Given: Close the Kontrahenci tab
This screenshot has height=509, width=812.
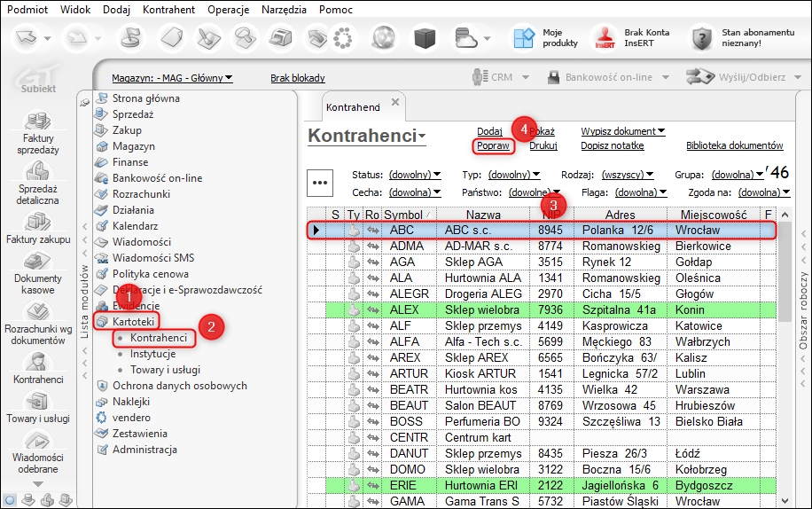Looking at the screenshot, I should [395, 103].
